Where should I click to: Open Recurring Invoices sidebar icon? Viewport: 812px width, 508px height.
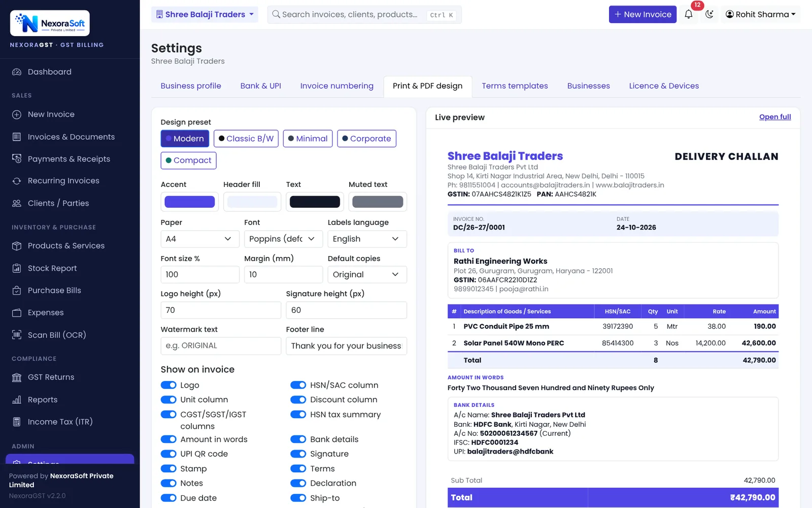point(17,181)
